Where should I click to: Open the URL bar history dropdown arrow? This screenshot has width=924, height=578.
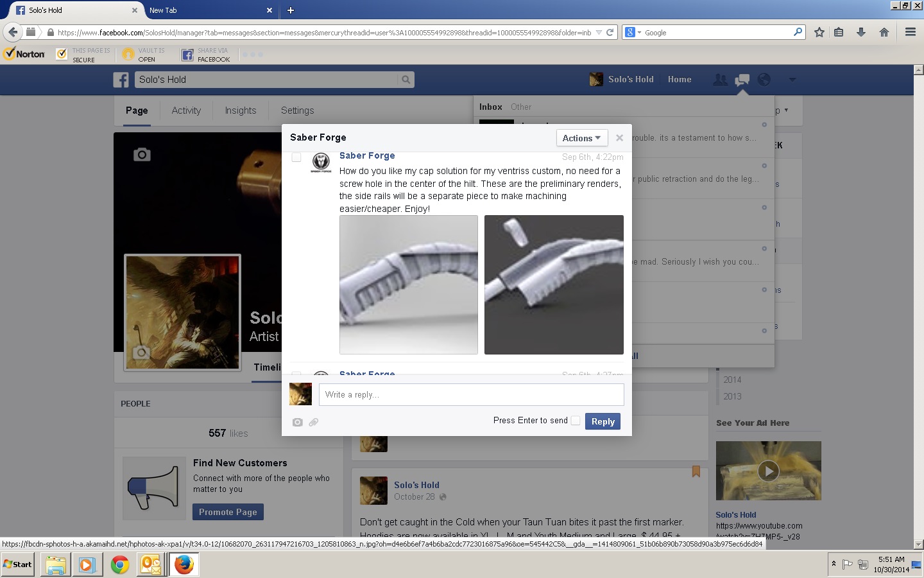tap(599, 32)
